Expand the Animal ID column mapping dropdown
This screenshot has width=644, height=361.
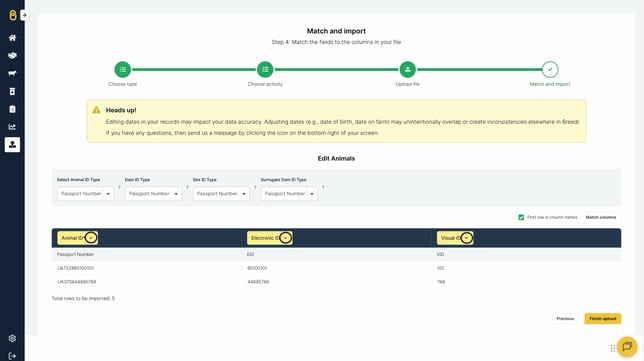91,238
